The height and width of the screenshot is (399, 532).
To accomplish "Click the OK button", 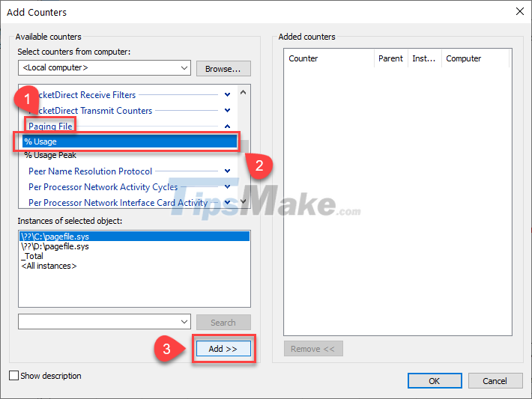I will click(435, 381).
